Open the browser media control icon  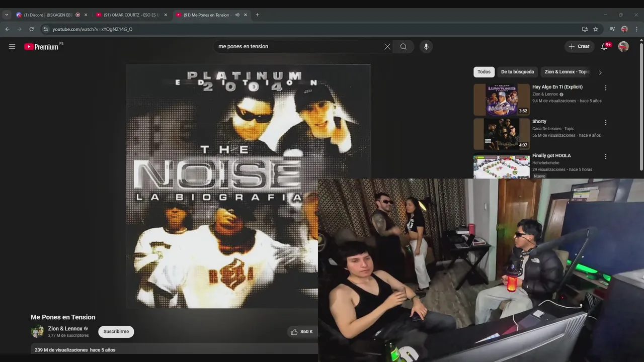coord(612,29)
